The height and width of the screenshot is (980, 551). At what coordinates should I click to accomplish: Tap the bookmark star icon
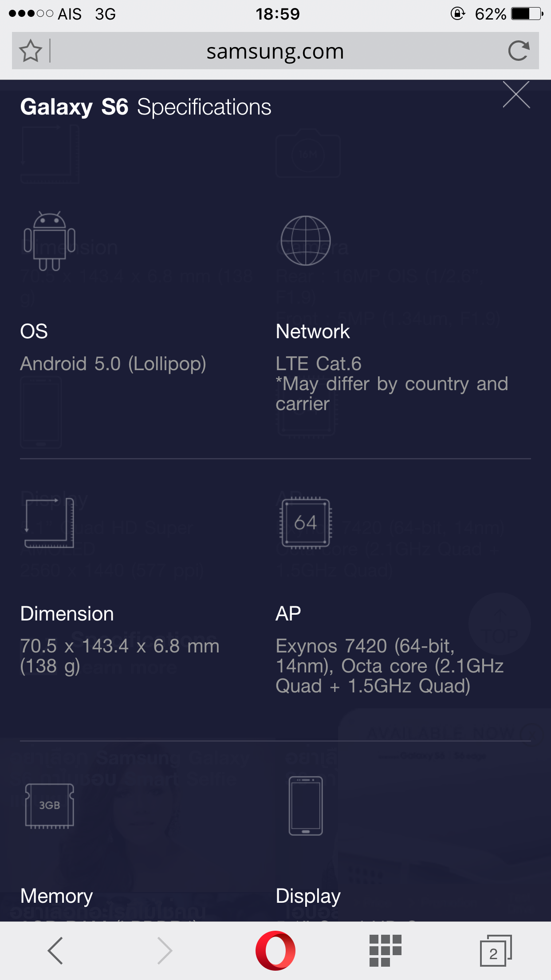point(30,51)
